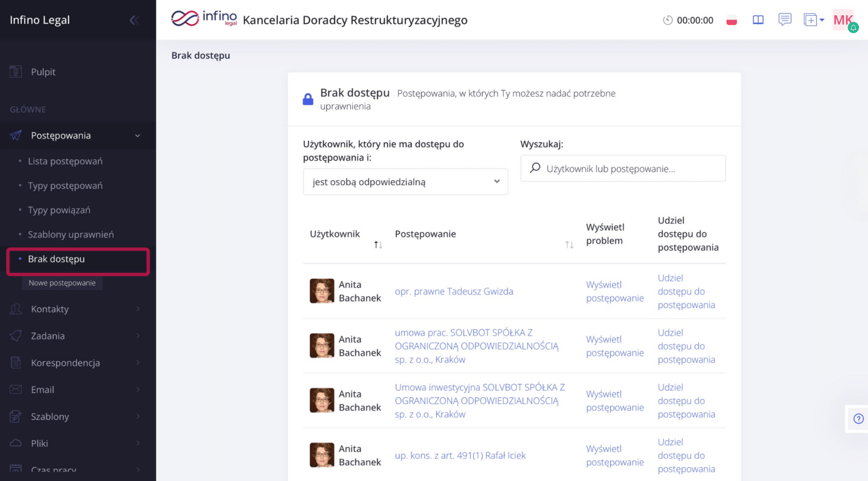Click the Korespondencja document icon
This screenshot has width=868, height=481.
[16, 363]
